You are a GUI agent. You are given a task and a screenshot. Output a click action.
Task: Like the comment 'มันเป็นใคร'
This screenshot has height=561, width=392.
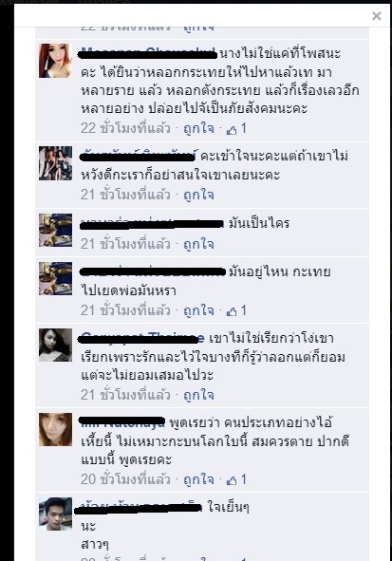tap(198, 244)
